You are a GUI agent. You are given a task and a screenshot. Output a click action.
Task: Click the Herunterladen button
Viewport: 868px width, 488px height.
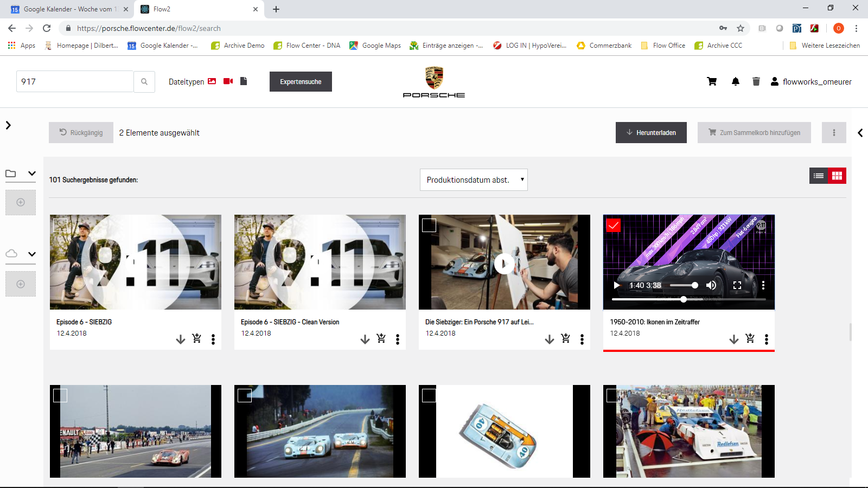(x=651, y=133)
